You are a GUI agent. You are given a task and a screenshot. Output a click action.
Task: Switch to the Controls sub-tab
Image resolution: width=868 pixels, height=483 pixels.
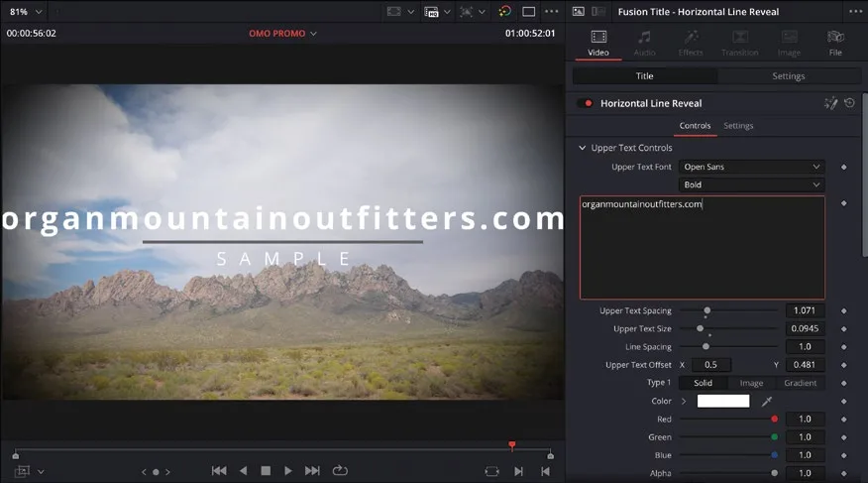point(695,126)
